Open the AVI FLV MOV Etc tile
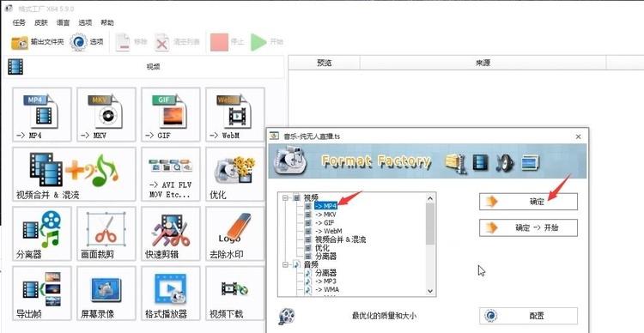This screenshot has width=644, height=333. [171, 174]
